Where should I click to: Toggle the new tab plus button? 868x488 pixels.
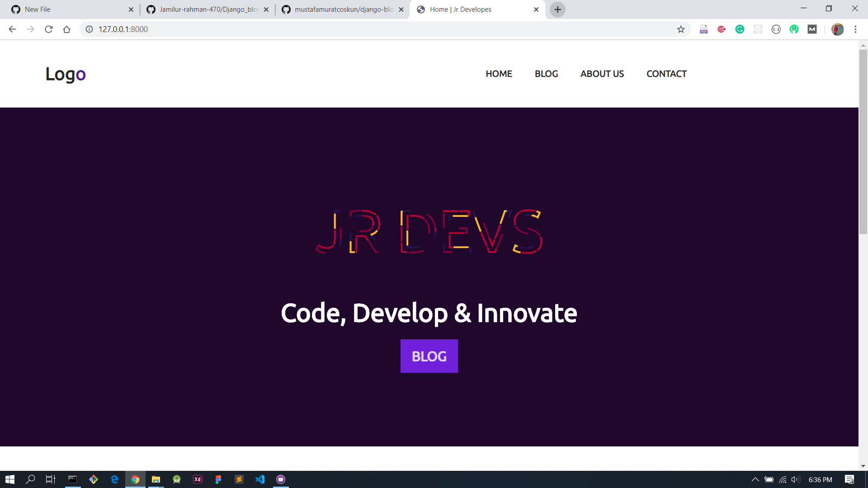557,9
